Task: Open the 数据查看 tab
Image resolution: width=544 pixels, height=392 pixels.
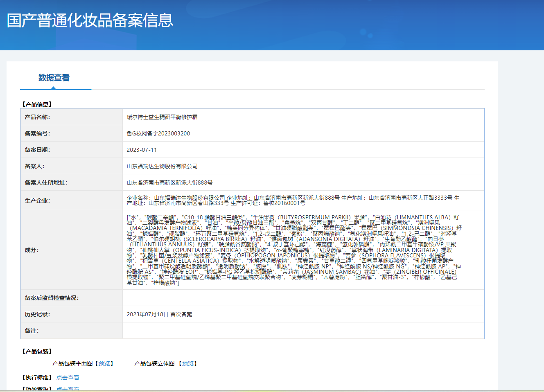Action: coord(54,78)
